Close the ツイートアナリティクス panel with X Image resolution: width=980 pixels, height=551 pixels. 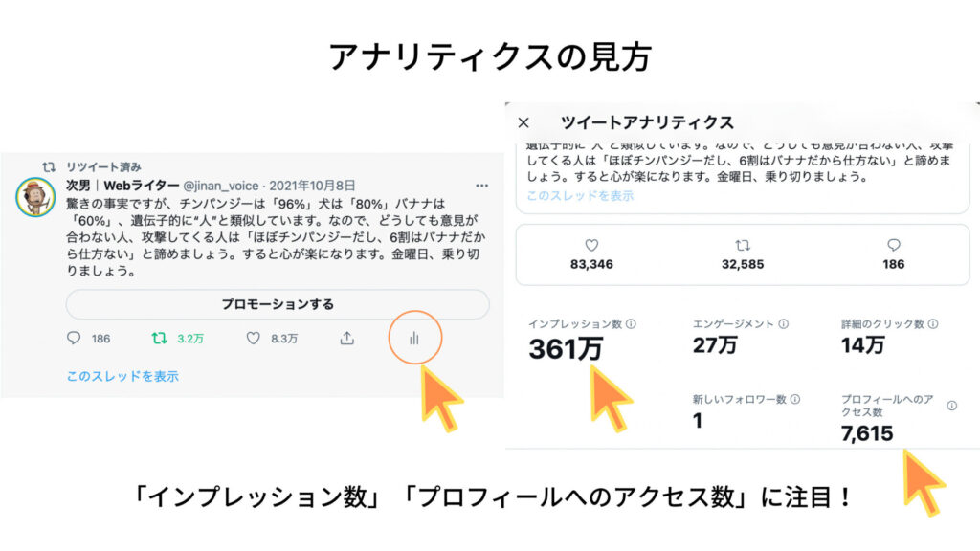pos(523,122)
